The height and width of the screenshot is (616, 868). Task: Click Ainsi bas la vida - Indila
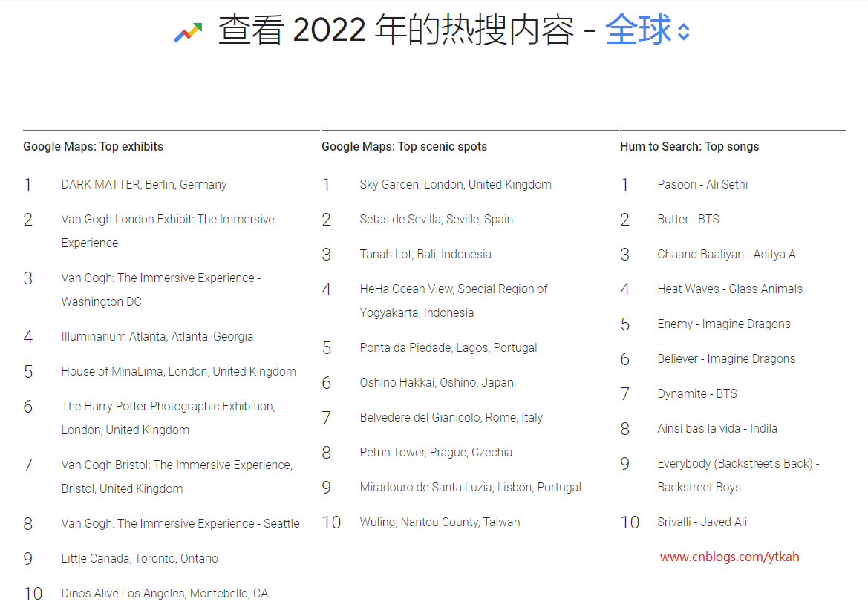(x=717, y=428)
